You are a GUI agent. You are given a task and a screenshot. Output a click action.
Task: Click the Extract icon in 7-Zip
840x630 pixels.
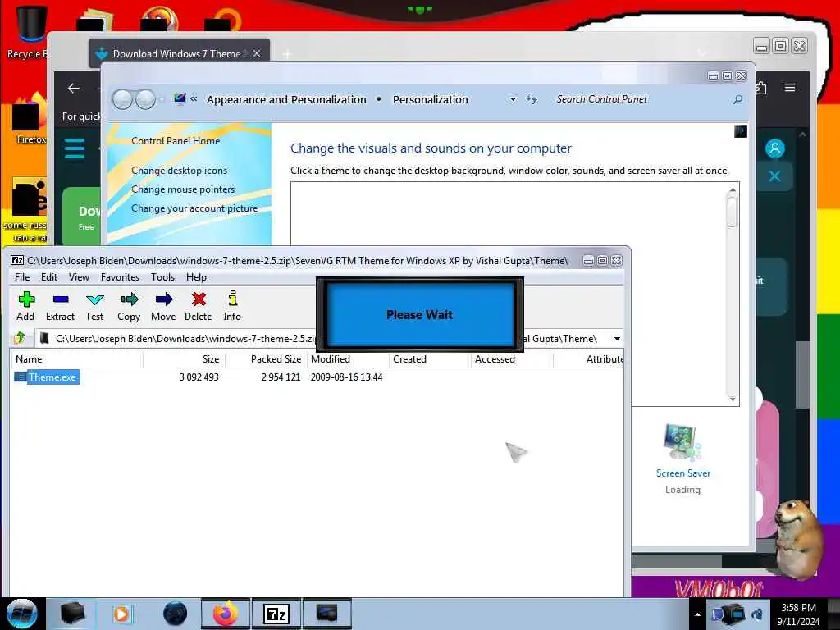click(60, 306)
